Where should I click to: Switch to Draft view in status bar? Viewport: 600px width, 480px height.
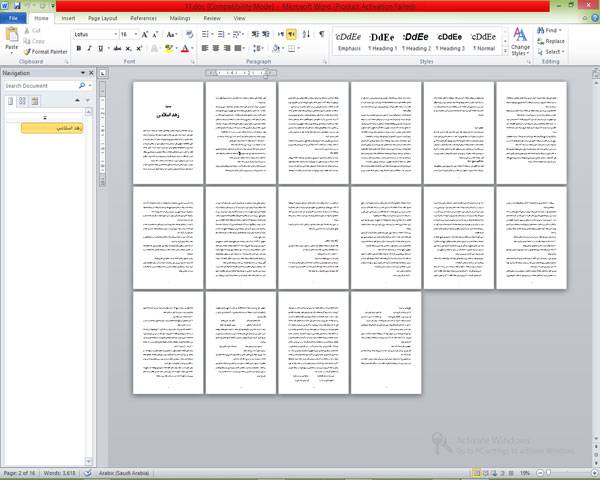coord(511,473)
